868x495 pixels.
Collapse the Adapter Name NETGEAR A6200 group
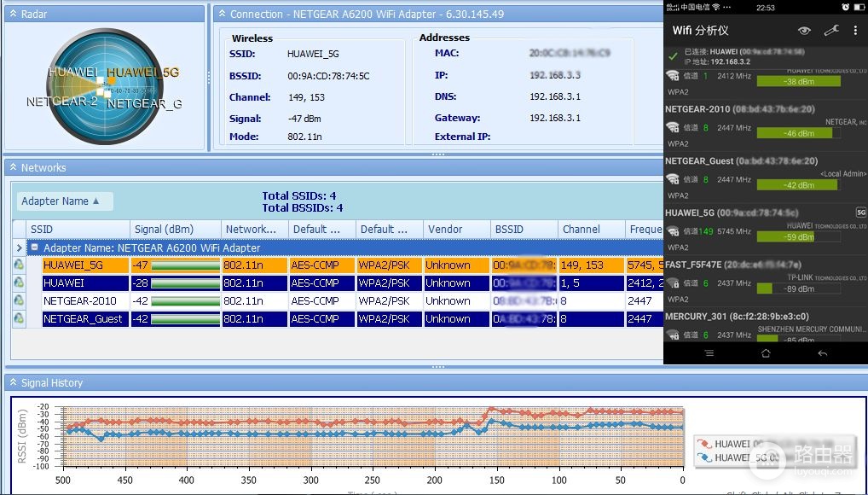point(34,247)
